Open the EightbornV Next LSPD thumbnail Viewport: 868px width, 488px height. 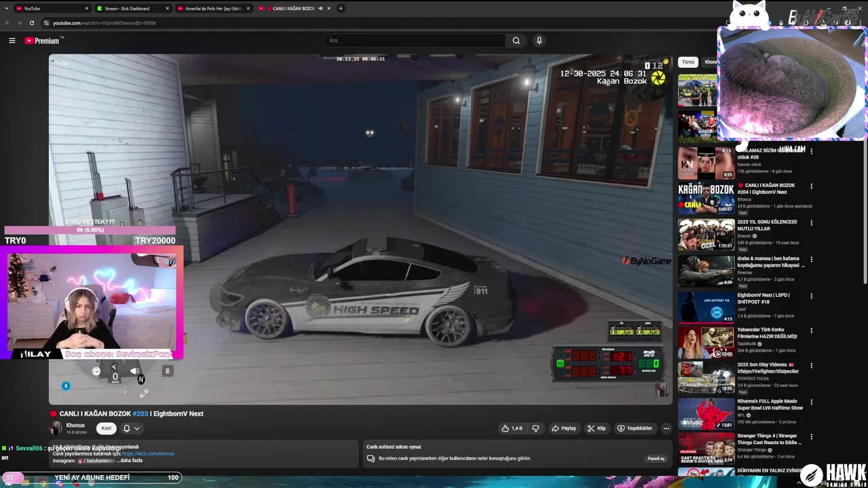(706, 307)
